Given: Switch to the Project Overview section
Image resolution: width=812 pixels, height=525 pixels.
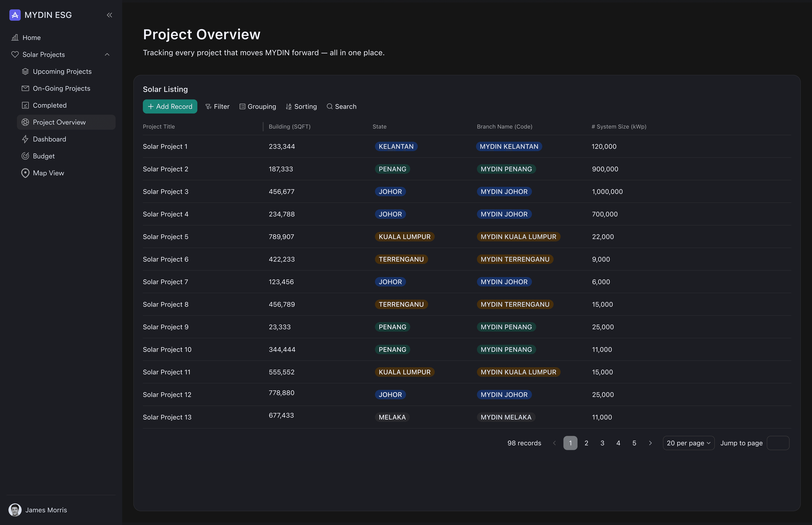Looking at the screenshot, I should coord(59,122).
